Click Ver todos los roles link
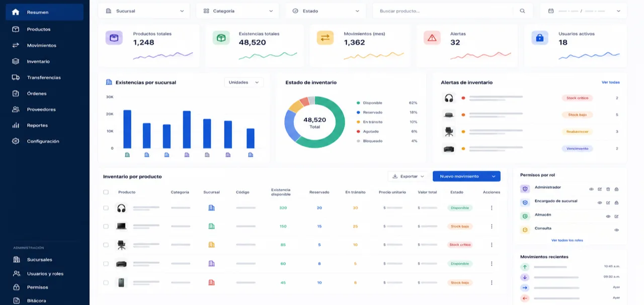Viewport: 644px width, 305px height. 567,240
